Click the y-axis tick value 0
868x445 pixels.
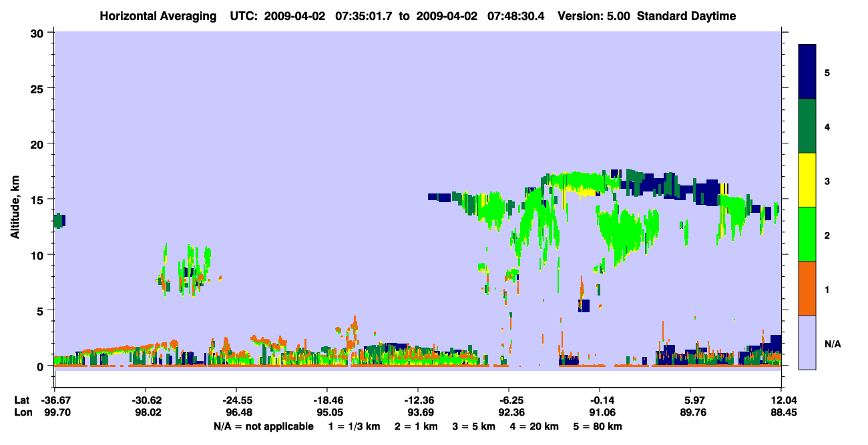[x=42, y=366]
